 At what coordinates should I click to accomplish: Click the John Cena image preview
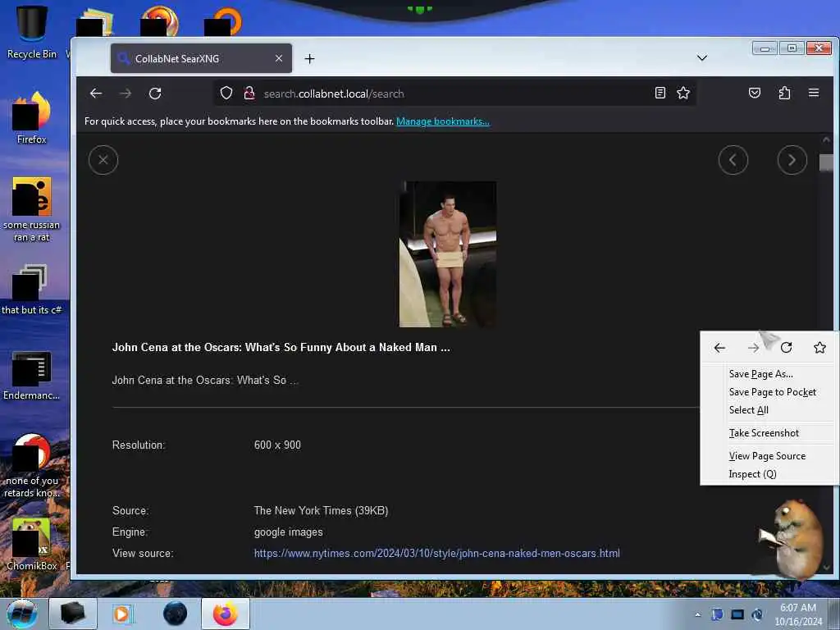[447, 254]
